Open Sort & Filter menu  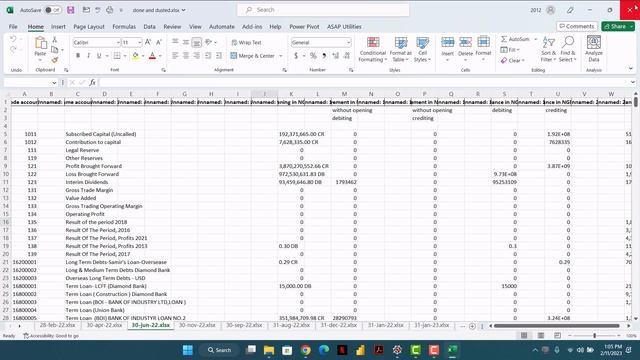pos(548,49)
